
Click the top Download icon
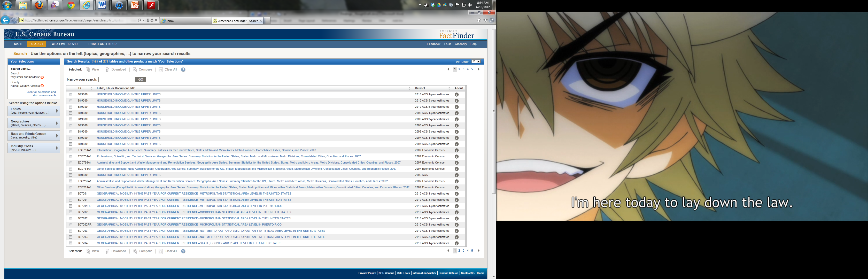point(107,70)
